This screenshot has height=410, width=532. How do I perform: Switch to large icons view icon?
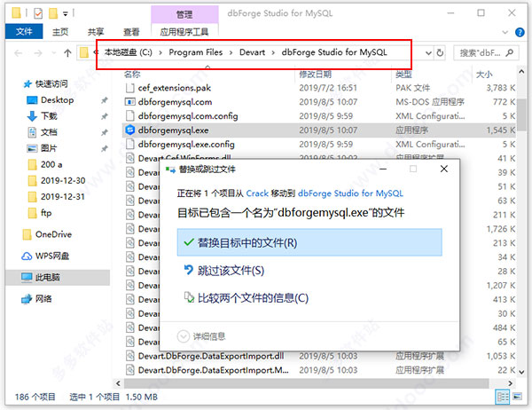(x=518, y=397)
